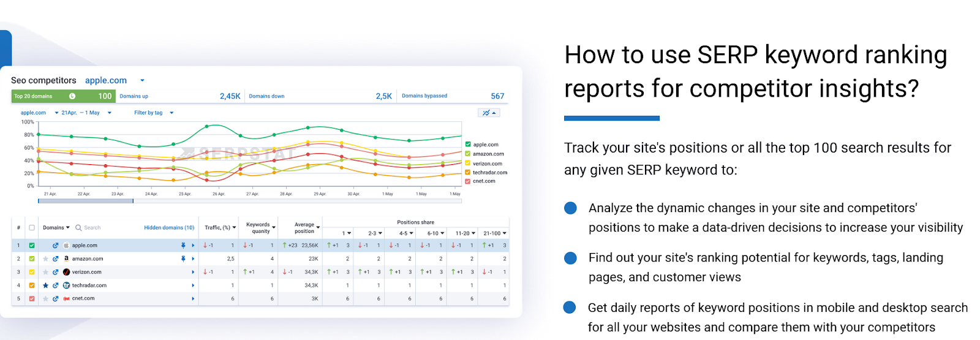Open apple.com via external link icon

tap(55, 246)
